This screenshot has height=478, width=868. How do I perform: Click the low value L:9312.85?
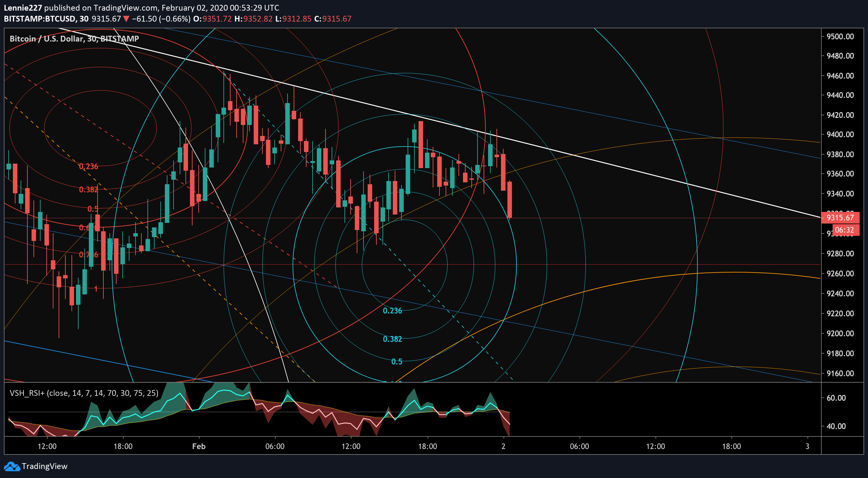click(x=294, y=19)
